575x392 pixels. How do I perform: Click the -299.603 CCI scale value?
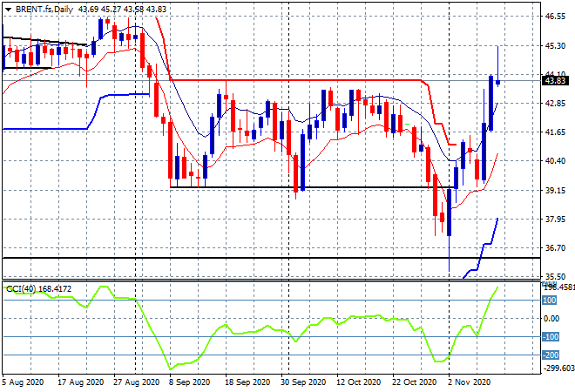[x=558, y=368]
